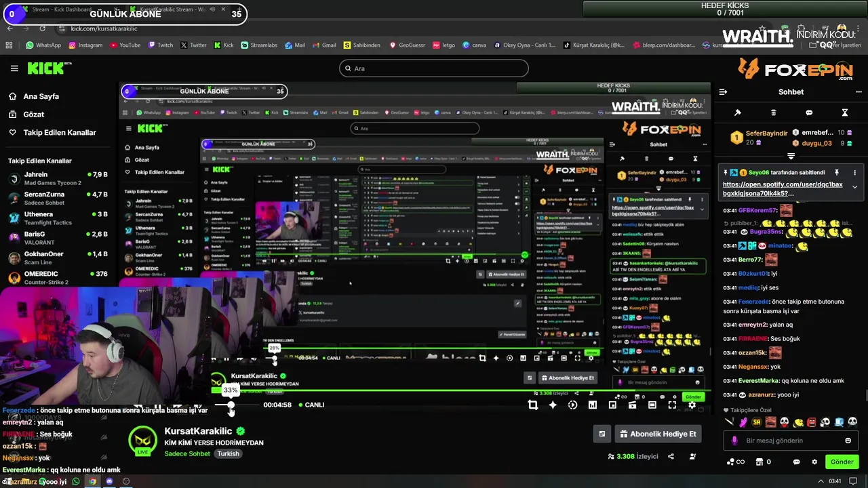868x488 pixels.
Task: Click the speech bubble icon in chat toolbar
Action: point(809,113)
